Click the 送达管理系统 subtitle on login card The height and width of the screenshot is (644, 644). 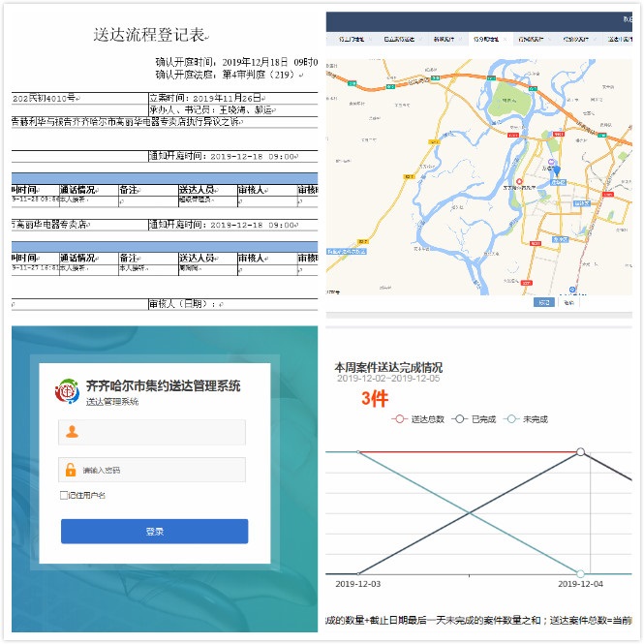[x=112, y=402]
